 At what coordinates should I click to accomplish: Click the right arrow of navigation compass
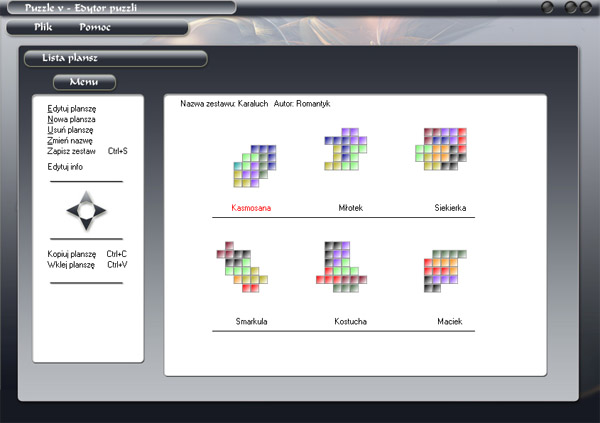click(x=100, y=211)
